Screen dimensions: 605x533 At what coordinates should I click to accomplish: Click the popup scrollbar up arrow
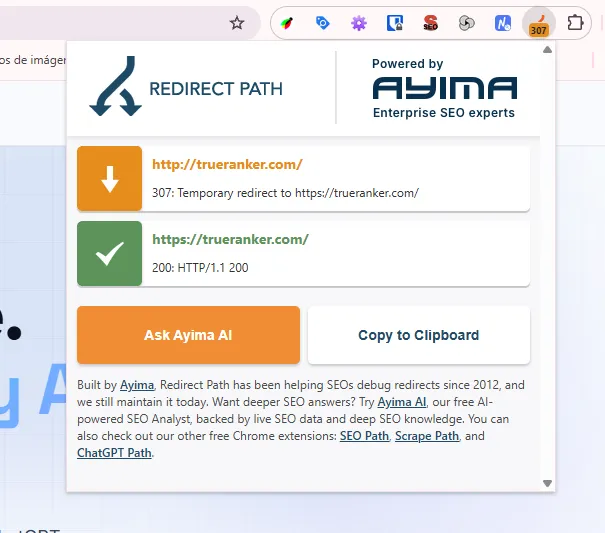(547, 50)
